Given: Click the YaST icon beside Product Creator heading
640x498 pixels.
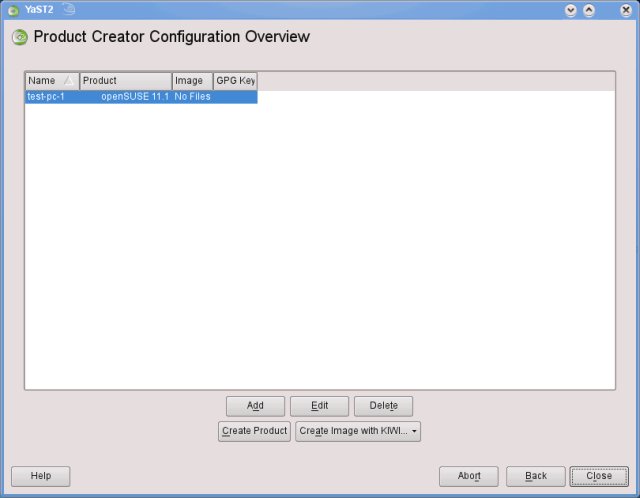Looking at the screenshot, I should point(20,37).
